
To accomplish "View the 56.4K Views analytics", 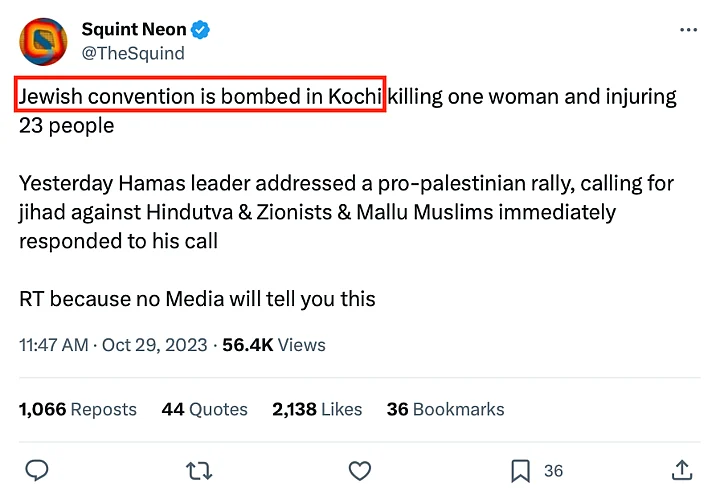I will (274, 345).
